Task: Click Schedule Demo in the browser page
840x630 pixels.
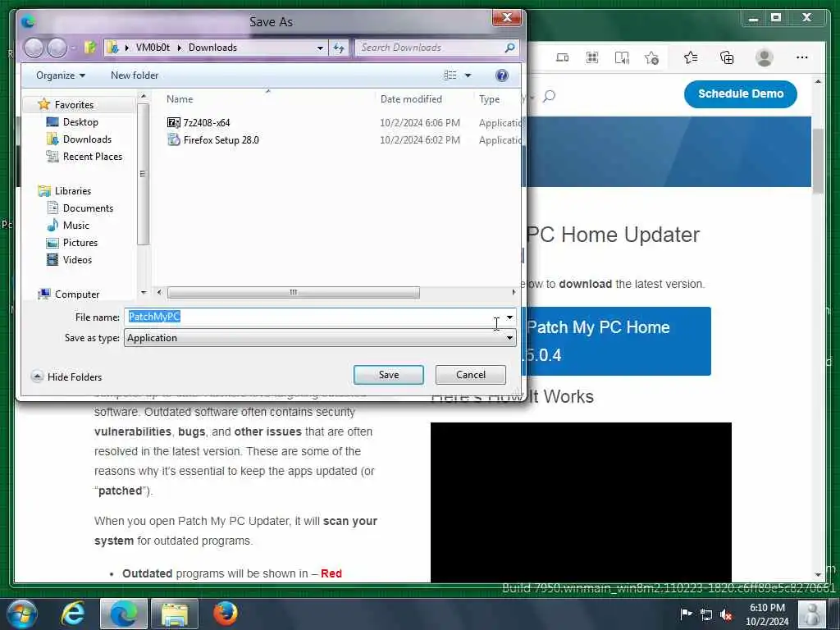Action: [741, 94]
